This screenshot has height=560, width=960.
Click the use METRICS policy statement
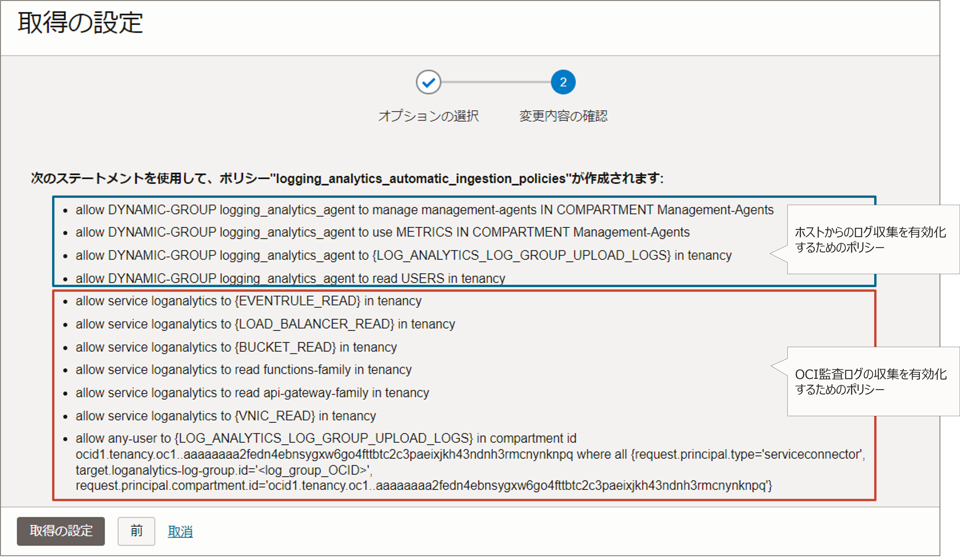[382, 232]
